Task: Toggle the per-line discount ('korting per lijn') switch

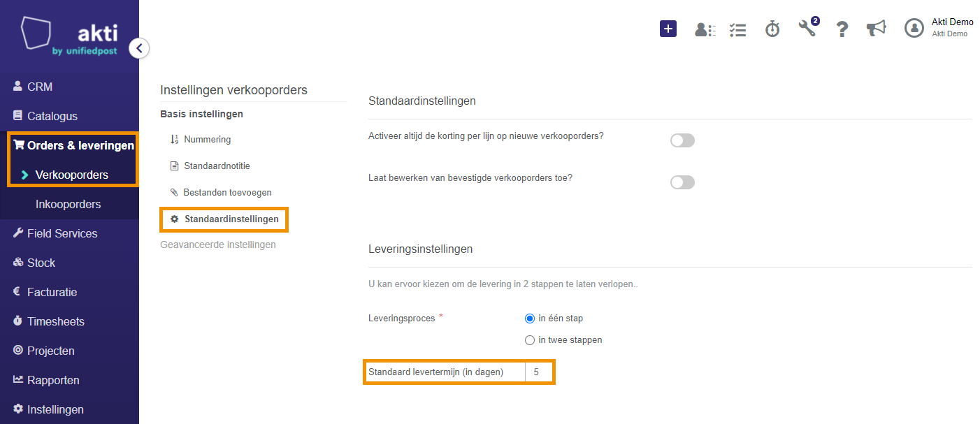Action: [682, 140]
